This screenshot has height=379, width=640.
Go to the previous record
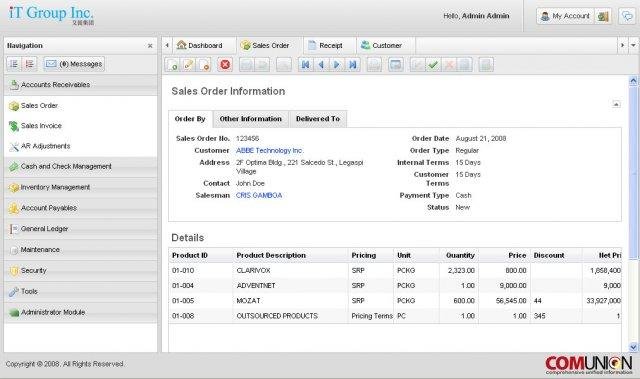pos(321,64)
